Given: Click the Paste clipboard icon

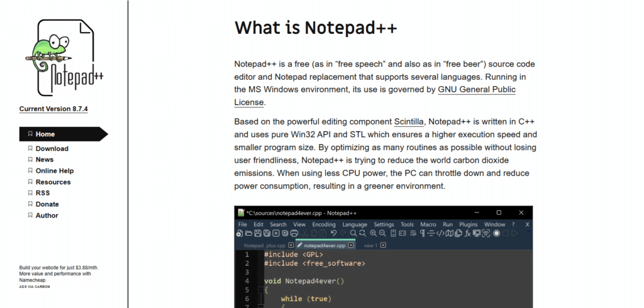Looking at the screenshot, I should point(323,233).
